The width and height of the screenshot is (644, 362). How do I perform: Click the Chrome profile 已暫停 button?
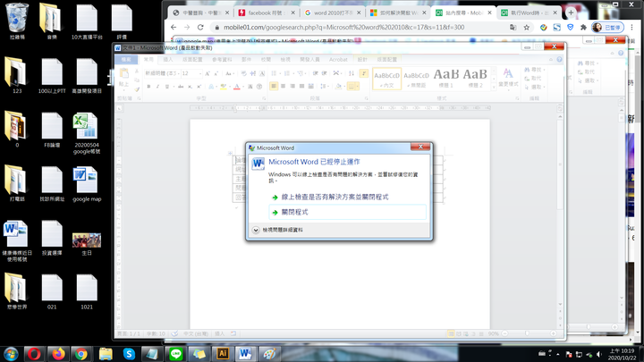coord(607,28)
